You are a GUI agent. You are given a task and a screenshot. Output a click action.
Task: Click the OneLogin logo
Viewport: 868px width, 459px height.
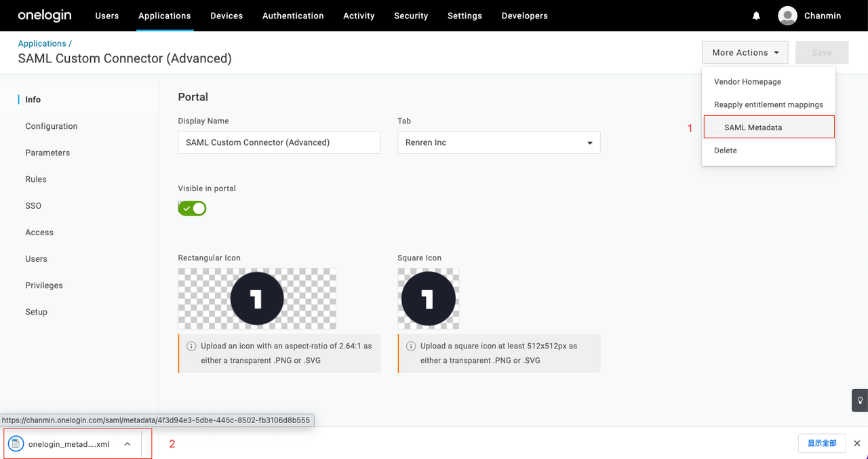tap(45, 16)
